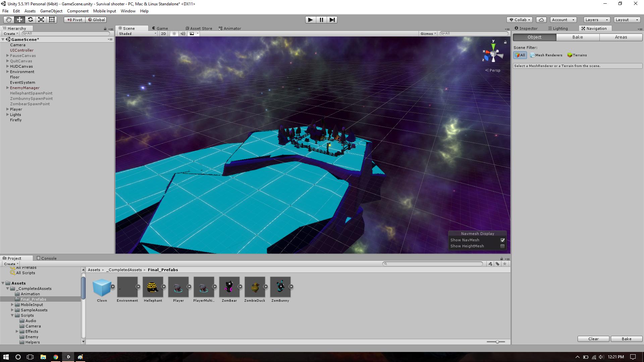Screen dimensions: 644x362
Task: Select the Rect transform tool
Action: tap(51, 19)
